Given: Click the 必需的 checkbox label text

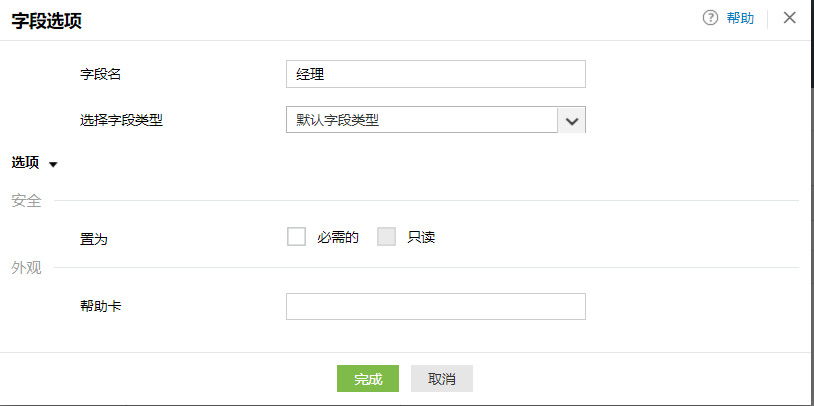Looking at the screenshot, I should [337, 238].
